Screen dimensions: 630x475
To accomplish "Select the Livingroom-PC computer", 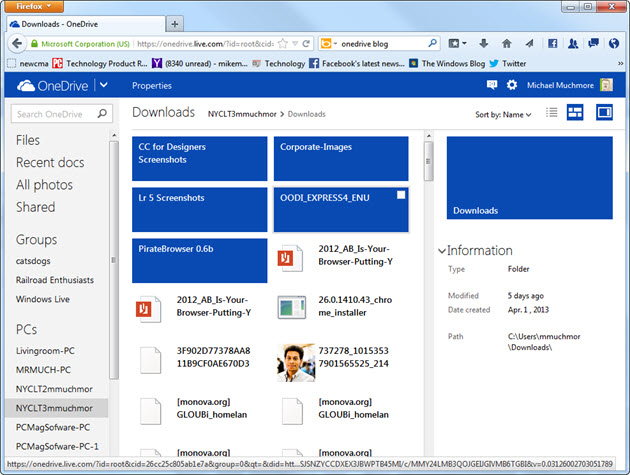I will point(45,351).
